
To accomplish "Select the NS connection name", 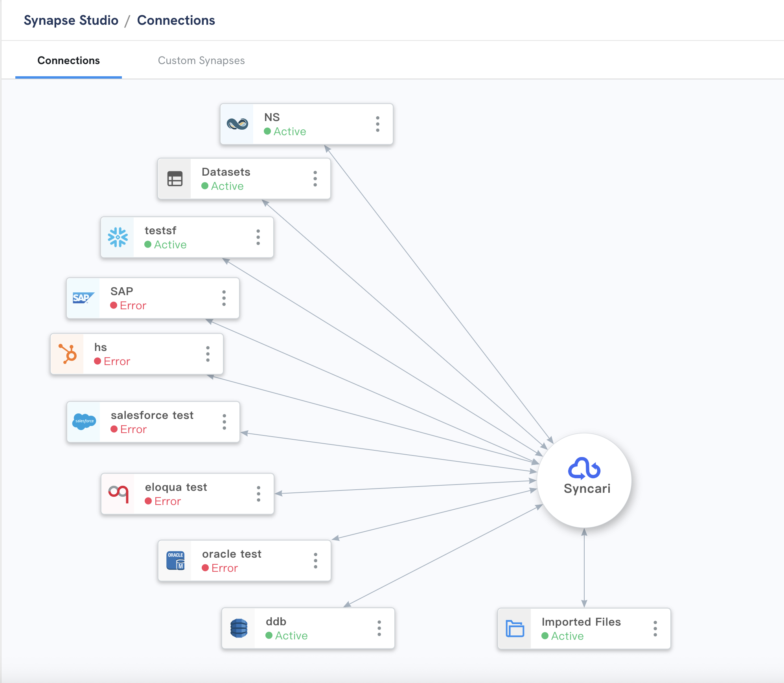I will [x=272, y=117].
